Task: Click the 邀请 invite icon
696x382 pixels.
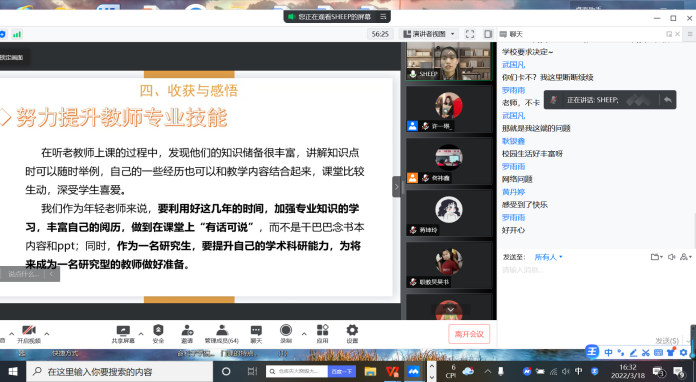Action: point(187,334)
